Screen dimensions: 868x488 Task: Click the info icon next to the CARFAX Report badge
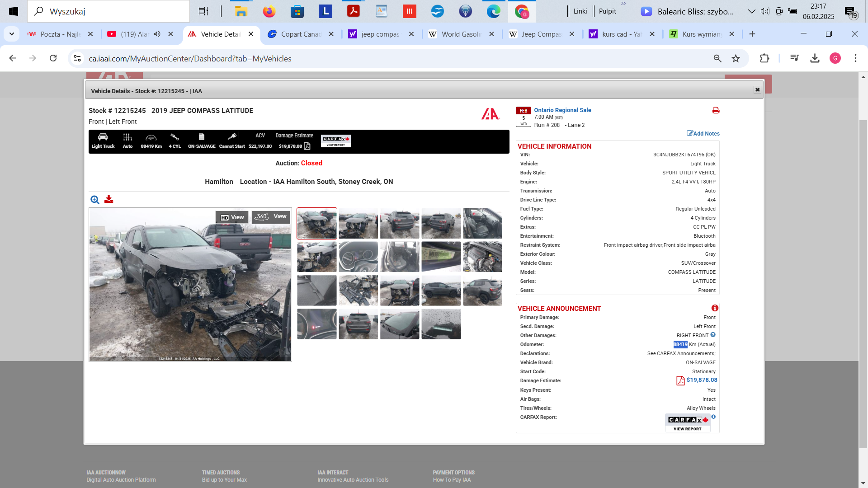(x=713, y=417)
